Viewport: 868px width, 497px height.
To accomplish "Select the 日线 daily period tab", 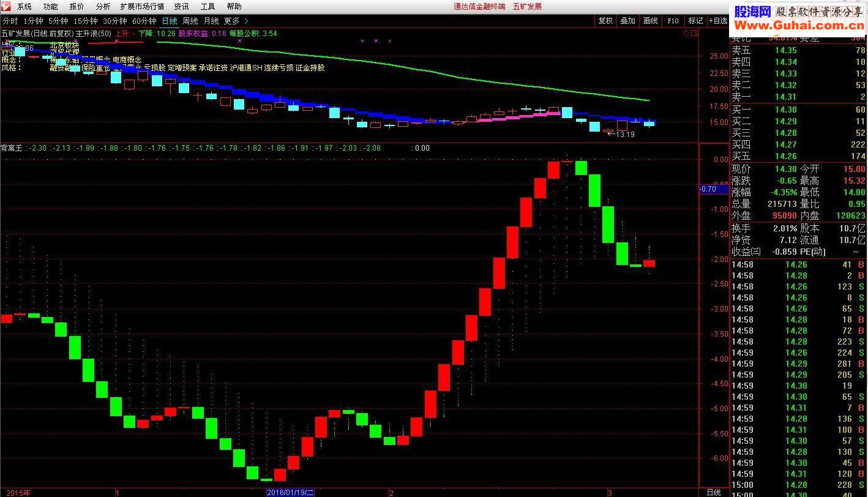I will pos(170,21).
